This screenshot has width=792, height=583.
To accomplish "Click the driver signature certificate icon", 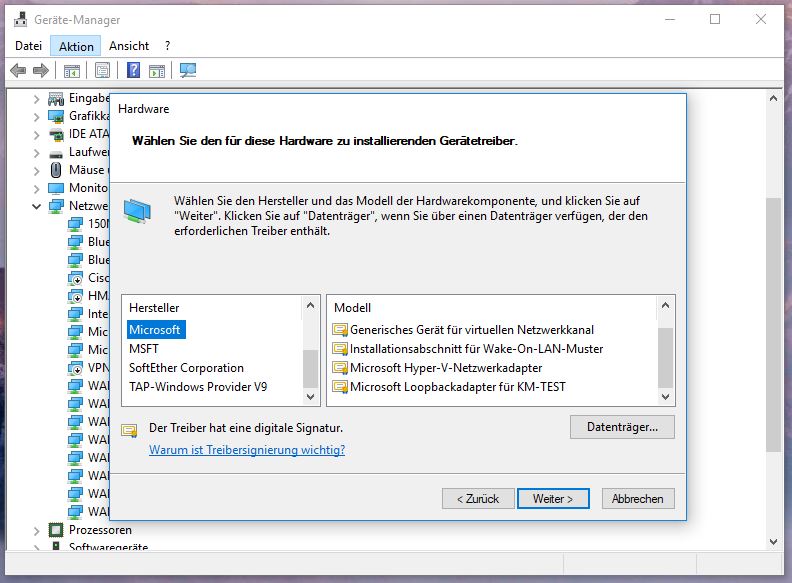I will tap(129, 430).
